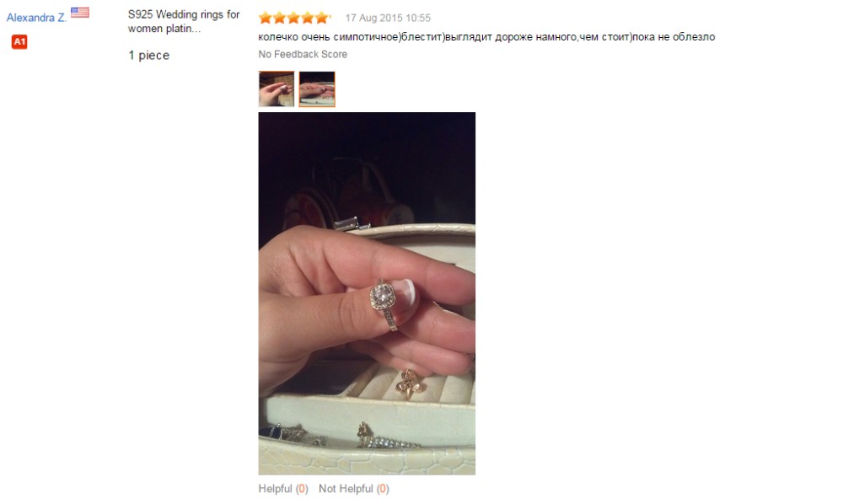
Task: Click the fourth rating star
Action: [x=307, y=19]
